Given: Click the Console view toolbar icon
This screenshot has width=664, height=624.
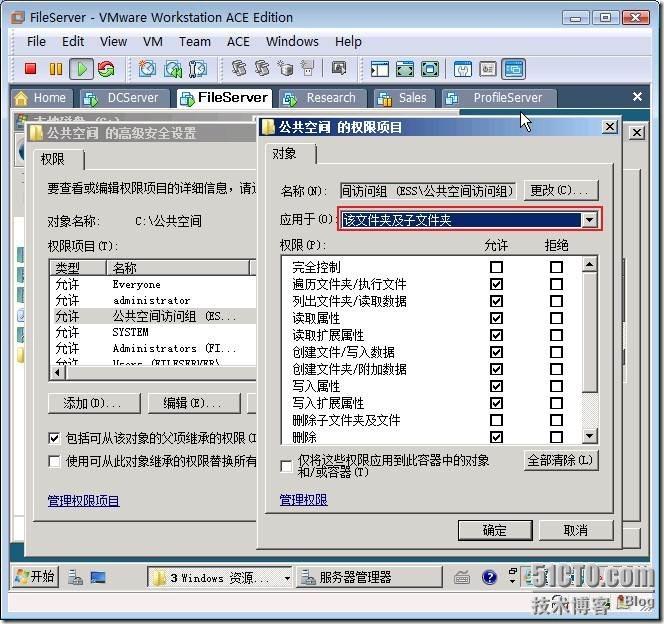Looking at the screenshot, I should [514, 69].
